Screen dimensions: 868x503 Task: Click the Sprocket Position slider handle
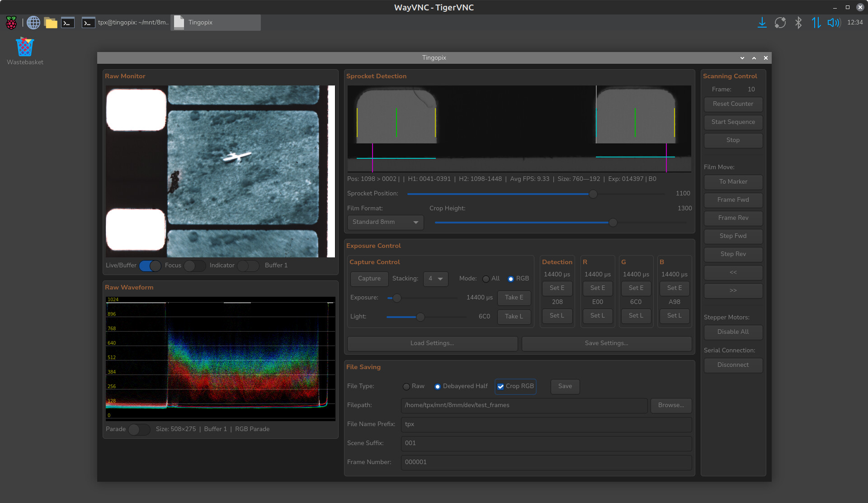593,194
